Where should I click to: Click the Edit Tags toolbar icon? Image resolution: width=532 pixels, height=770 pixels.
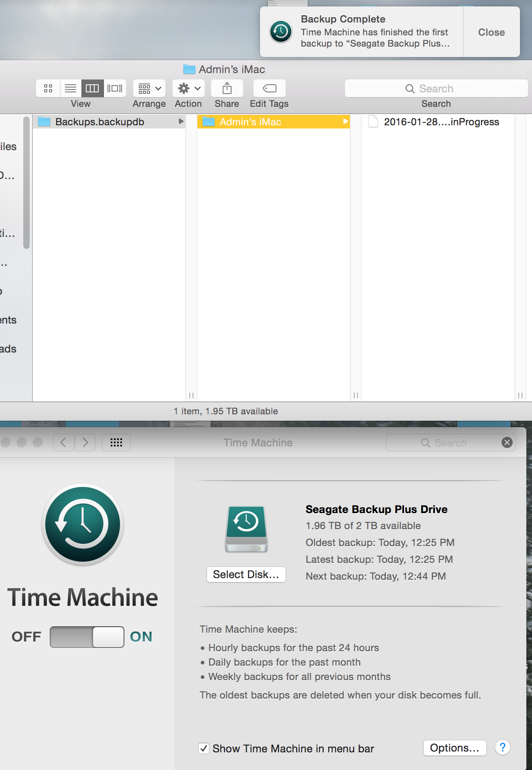[270, 88]
